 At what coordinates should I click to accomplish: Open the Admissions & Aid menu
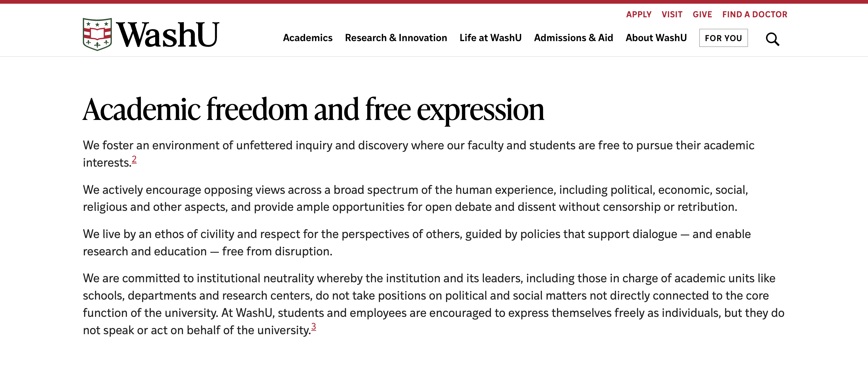pyautogui.click(x=573, y=38)
